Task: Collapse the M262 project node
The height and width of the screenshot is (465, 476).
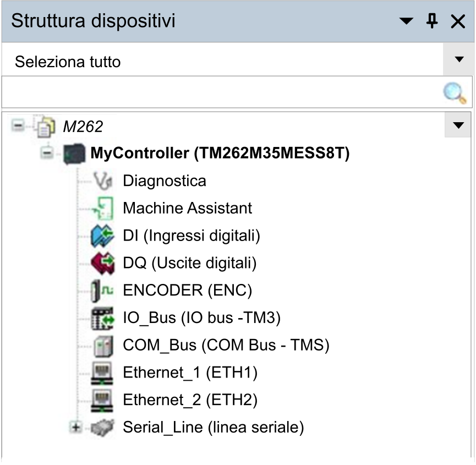Action: [x=18, y=126]
